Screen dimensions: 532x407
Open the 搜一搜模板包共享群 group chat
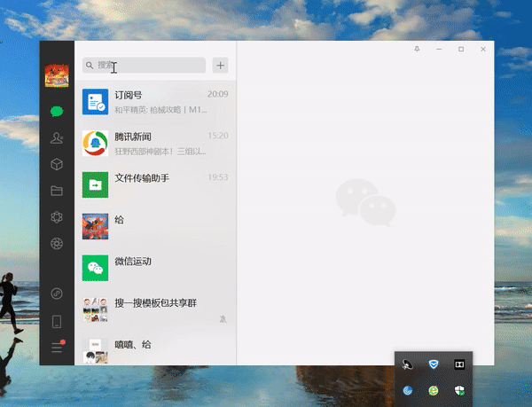[x=155, y=309]
